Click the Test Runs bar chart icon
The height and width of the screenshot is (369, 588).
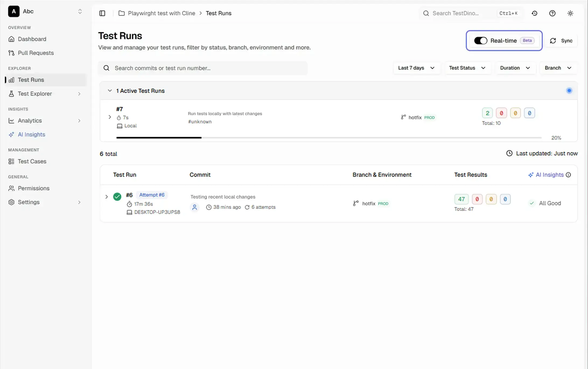[11, 80]
